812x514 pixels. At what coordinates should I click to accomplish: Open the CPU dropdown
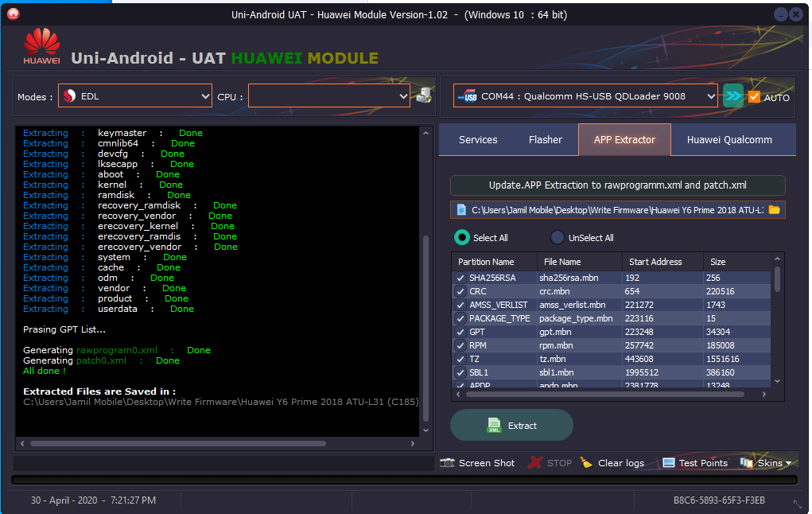(328, 95)
